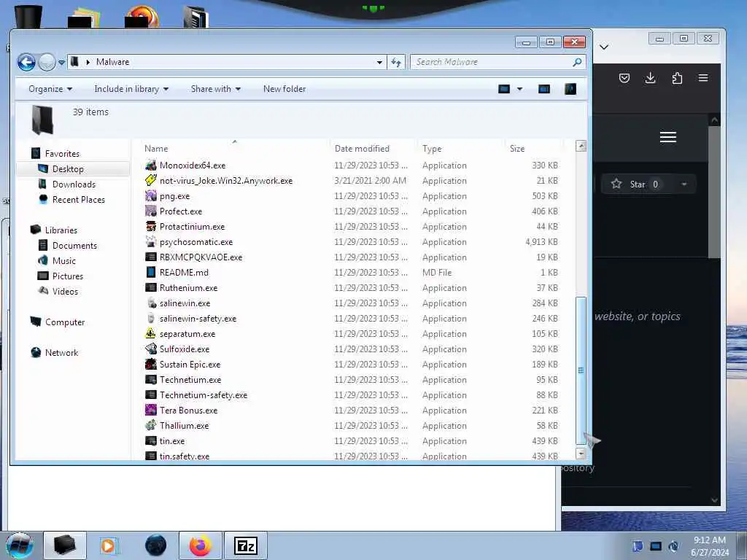Click the Firefox downloads arrow icon
The width and height of the screenshot is (747, 560).
coord(650,78)
